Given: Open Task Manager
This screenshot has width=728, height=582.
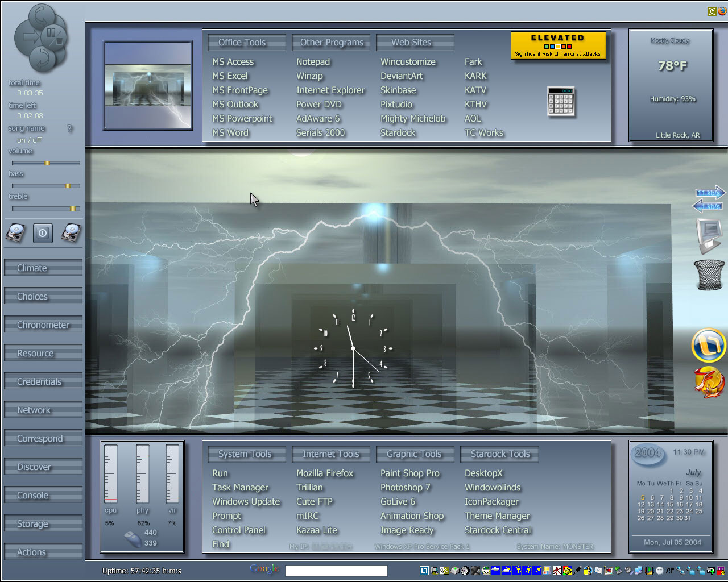Looking at the screenshot, I should tap(241, 488).
